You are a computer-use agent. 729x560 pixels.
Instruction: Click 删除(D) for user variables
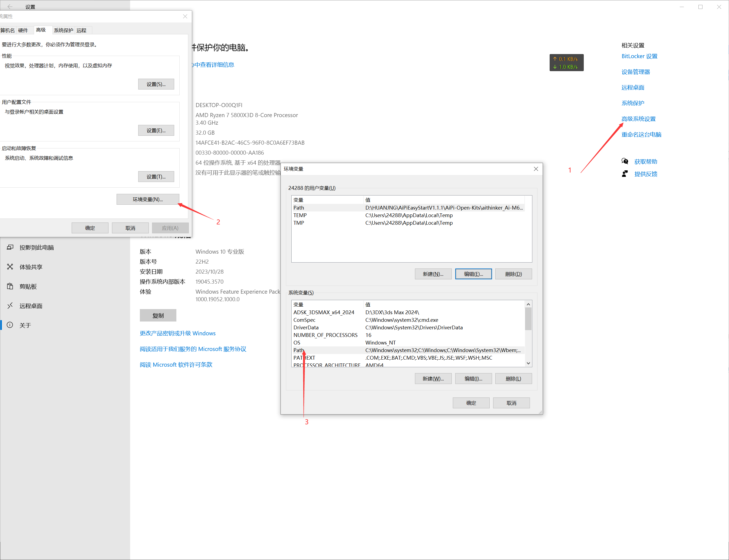(x=514, y=274)
